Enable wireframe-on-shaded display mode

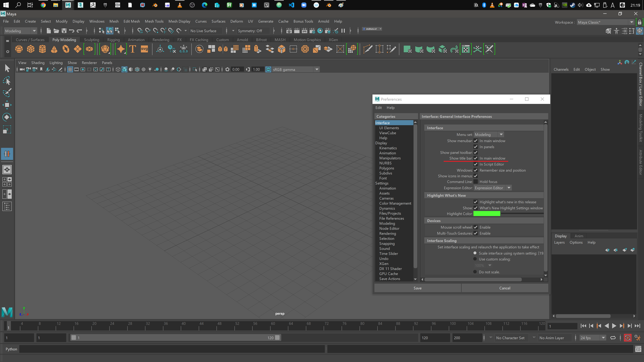pos(137,69)
